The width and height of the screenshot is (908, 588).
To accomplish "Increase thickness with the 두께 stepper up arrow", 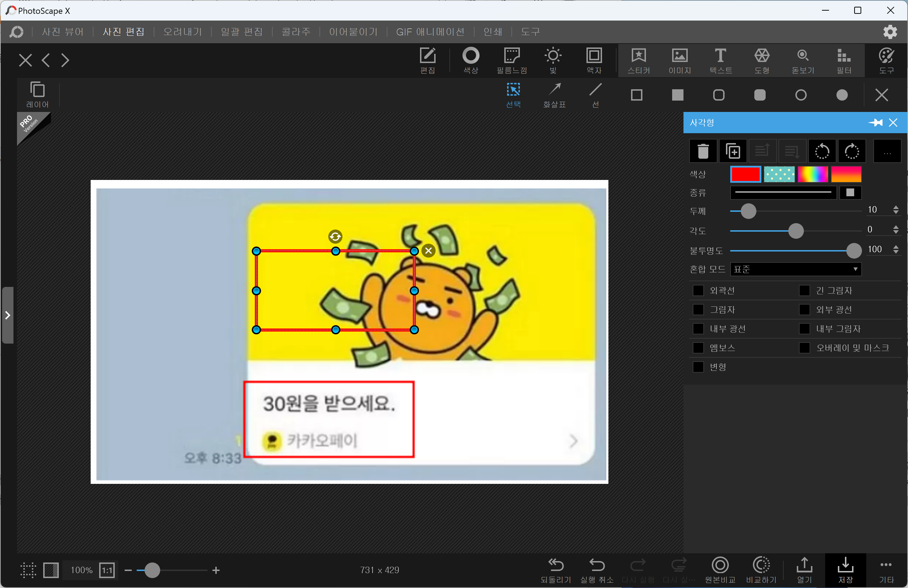I will [x=895, y=207].
